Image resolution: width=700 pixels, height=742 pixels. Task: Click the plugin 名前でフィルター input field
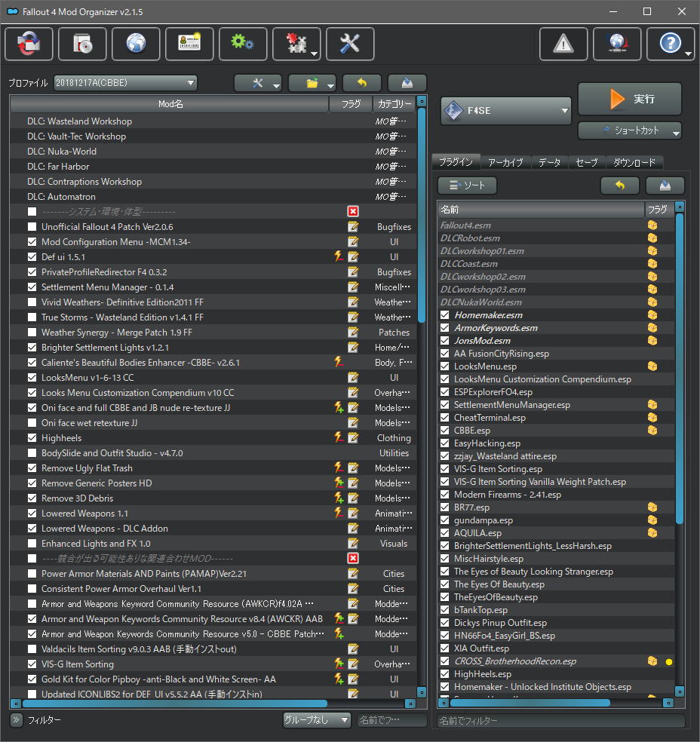561,721
